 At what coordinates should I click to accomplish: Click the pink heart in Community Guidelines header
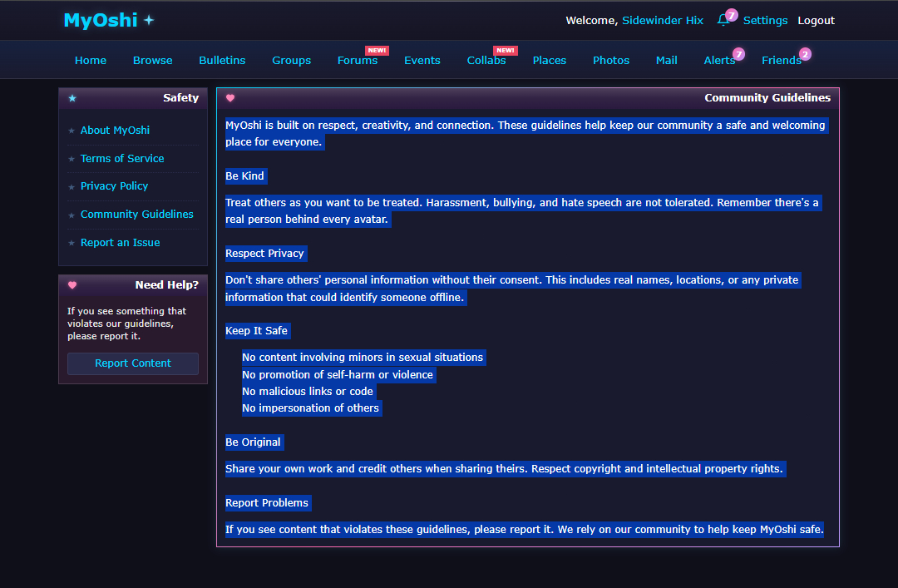click(x=230, y=98)
